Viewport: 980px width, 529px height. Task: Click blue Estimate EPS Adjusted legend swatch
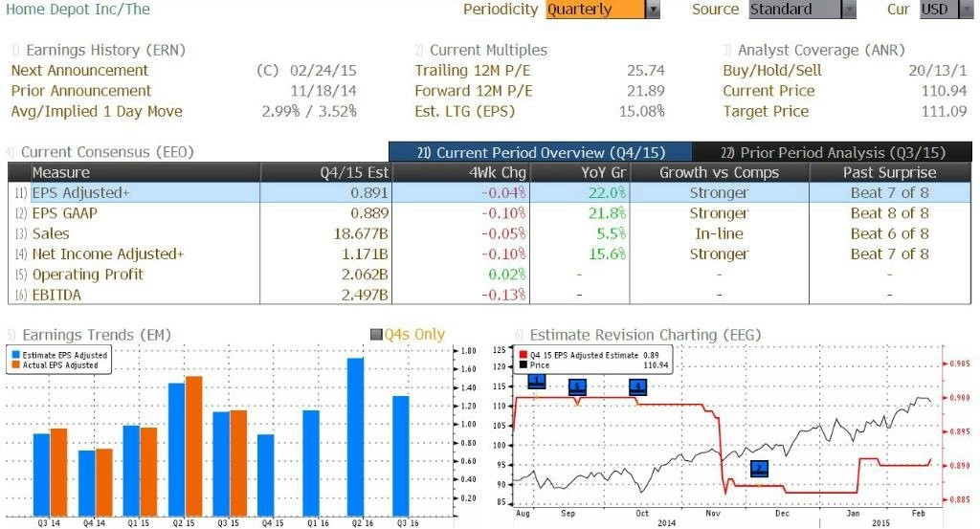(15, 355)
